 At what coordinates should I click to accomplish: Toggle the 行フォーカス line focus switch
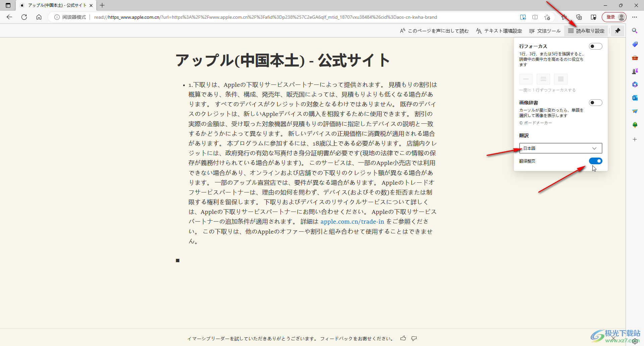595,46
